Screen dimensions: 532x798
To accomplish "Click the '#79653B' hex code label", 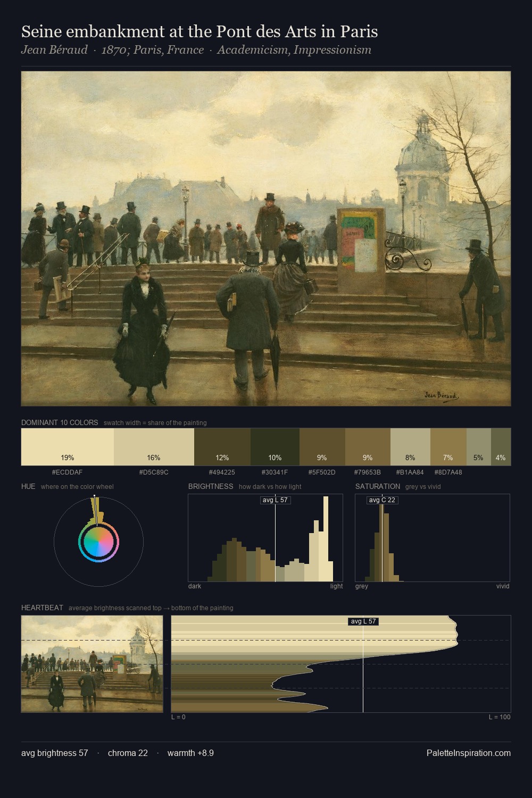I will click(367, 472).
